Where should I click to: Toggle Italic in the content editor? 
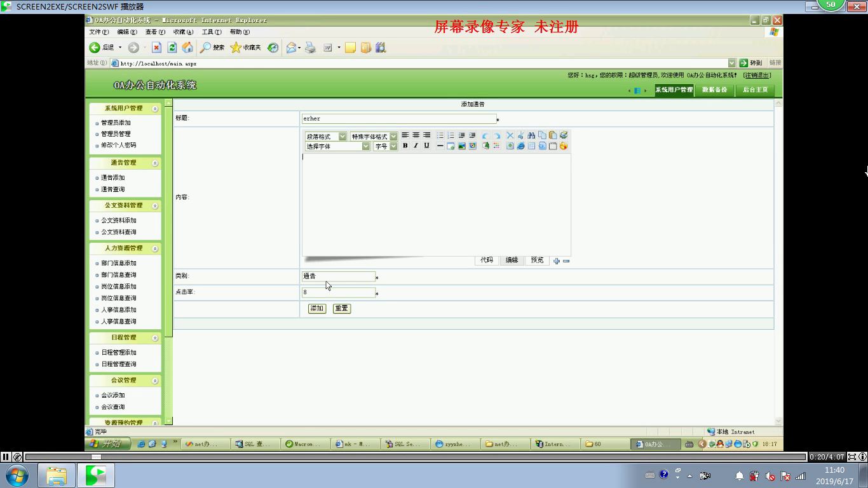(416, 146)
